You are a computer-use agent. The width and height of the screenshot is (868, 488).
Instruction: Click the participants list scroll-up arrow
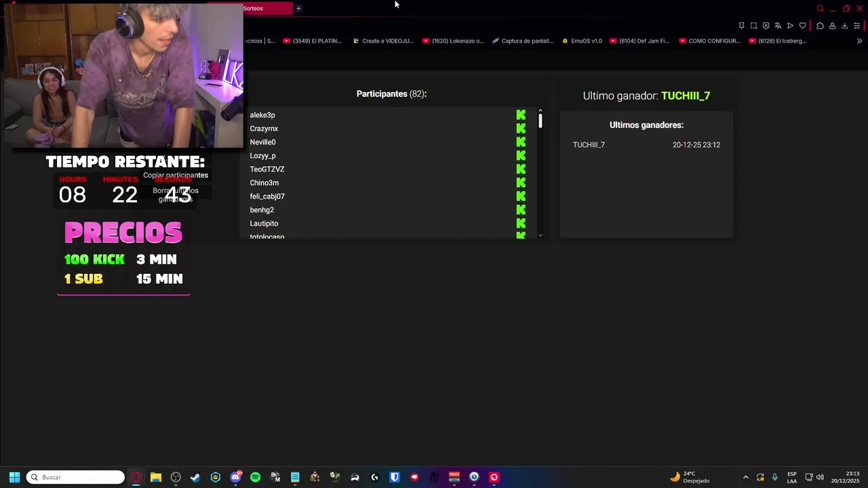coord(540,110)
